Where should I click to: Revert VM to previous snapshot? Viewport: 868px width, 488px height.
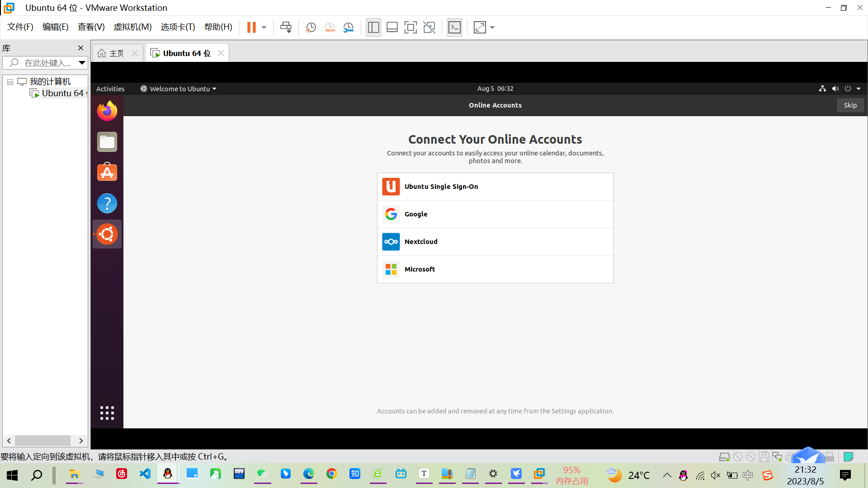coord(330,28)
